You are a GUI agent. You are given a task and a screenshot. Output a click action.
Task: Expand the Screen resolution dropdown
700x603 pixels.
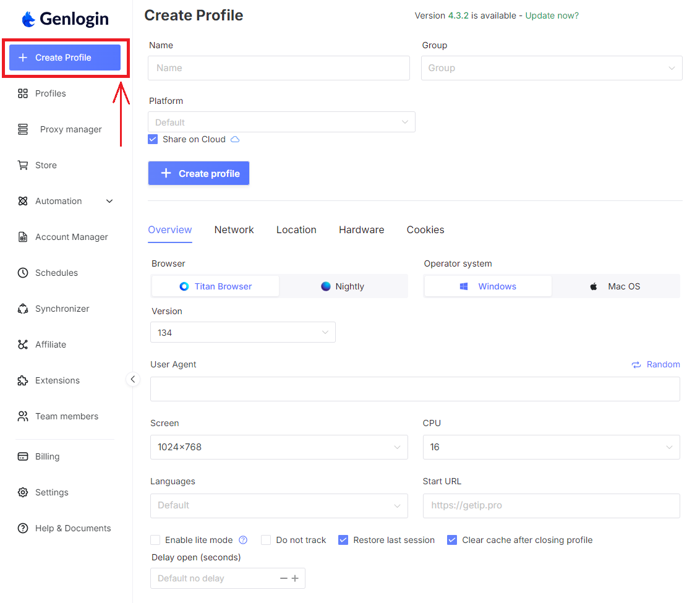pos(278,447)
